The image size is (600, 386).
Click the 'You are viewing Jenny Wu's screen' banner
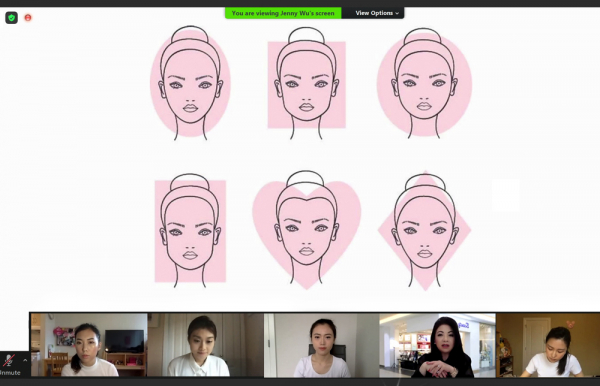tap(283, 13)
